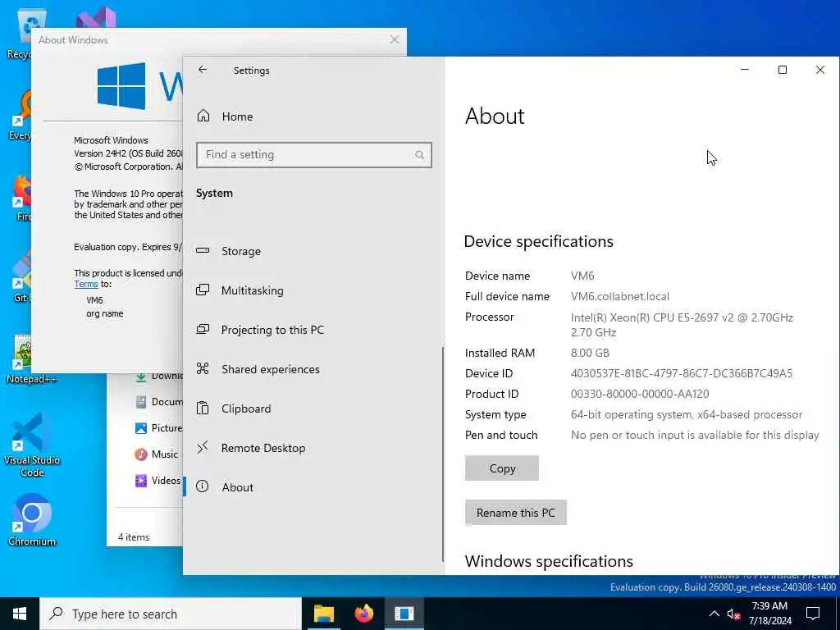840x630 pixels.
Task: Open the notification center icon
Action: (x=813, y=614)
